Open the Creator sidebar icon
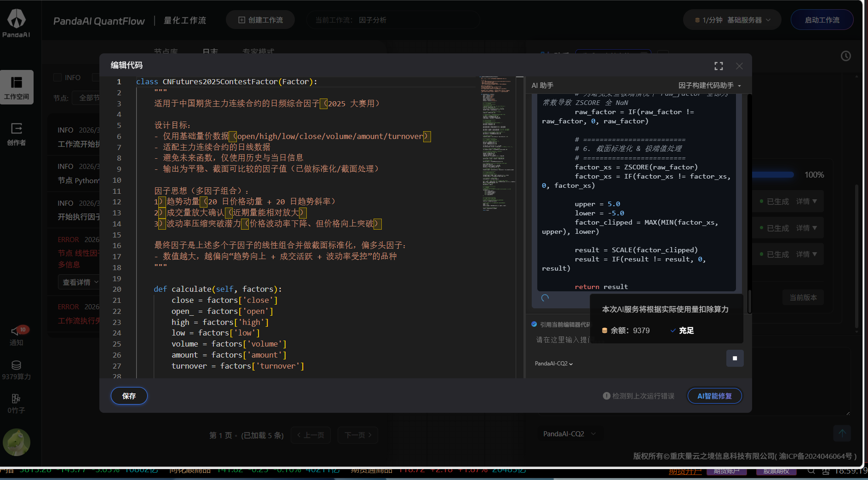868x480 pixels. tap(17, 134)
